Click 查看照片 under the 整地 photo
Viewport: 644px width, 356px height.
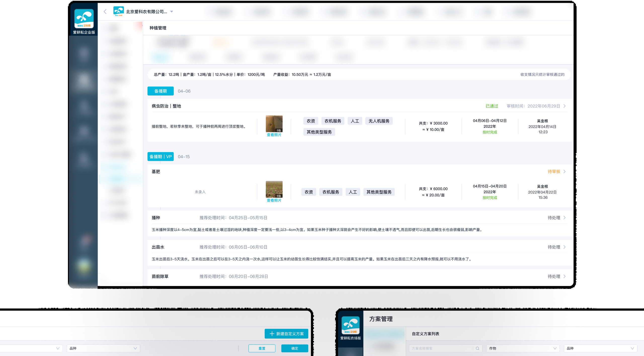click(274, 135)
